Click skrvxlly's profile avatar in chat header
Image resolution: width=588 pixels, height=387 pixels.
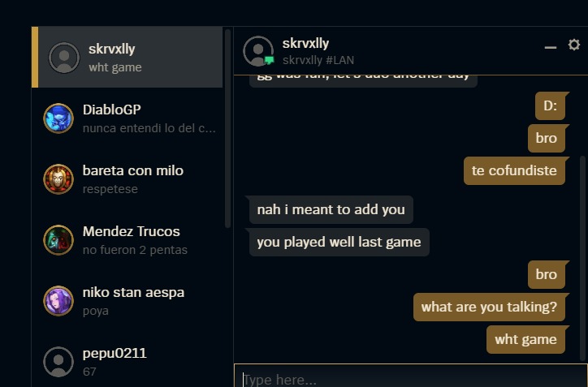(x=258, y=51)
